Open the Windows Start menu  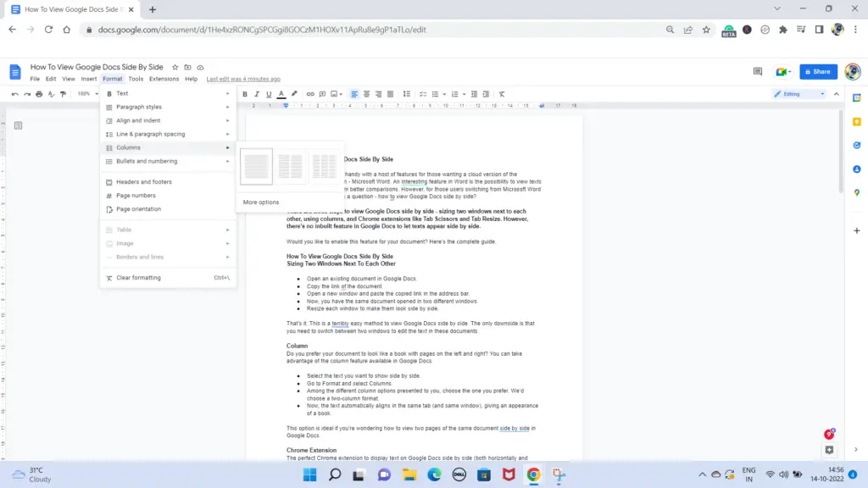[310, 474]
